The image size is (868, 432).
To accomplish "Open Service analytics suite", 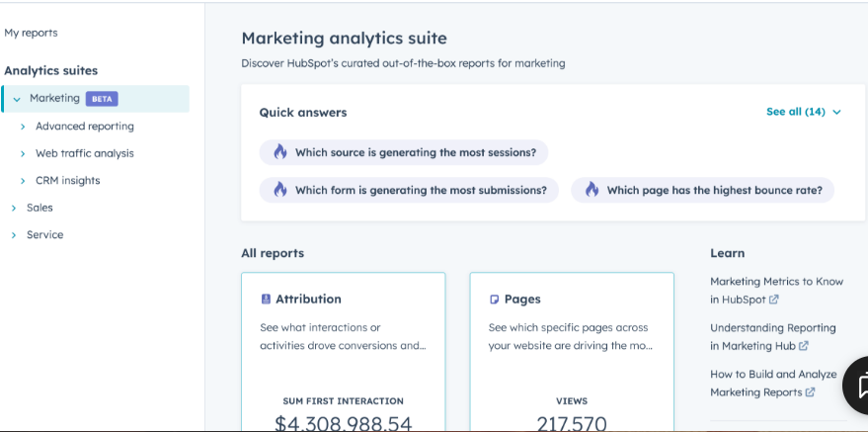I will click(44, 235).
